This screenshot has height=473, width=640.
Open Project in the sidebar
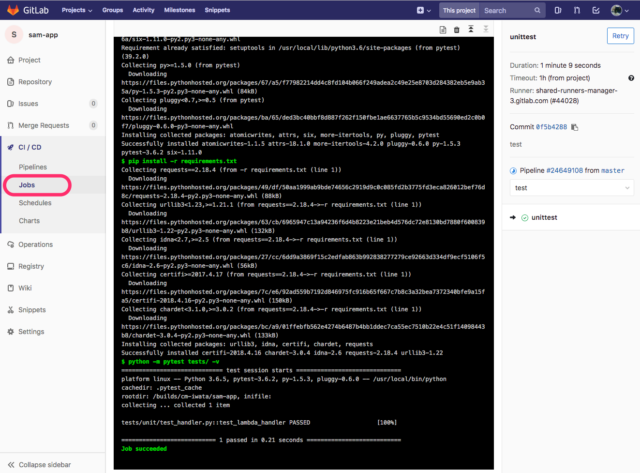[x=29, y=60]
